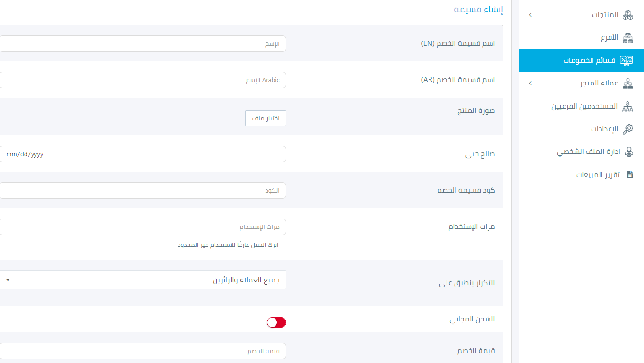Open the عملاء المتجر customers icon
Image resolution: width=644 pixels, height=363 pixels.
point(627,84)
